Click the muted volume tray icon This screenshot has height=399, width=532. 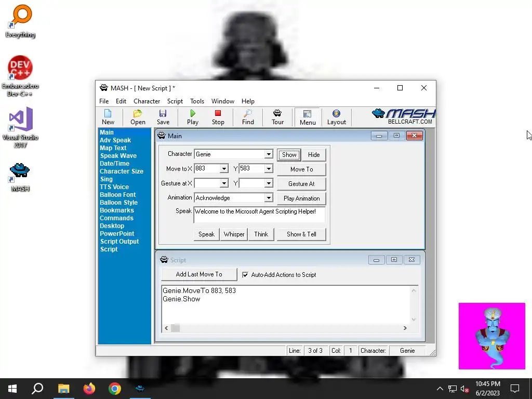coord(464,389)
